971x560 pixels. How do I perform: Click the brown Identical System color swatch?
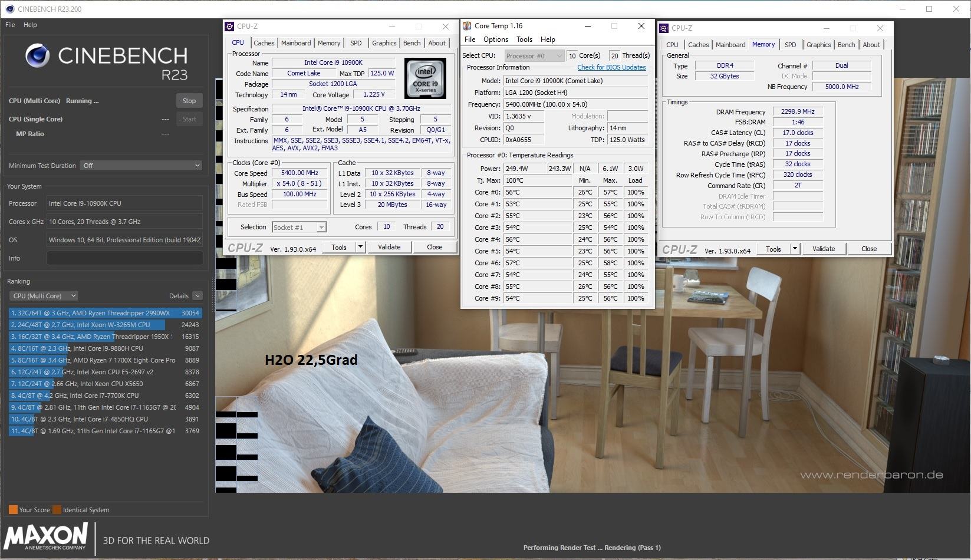[x=57, y=510]
